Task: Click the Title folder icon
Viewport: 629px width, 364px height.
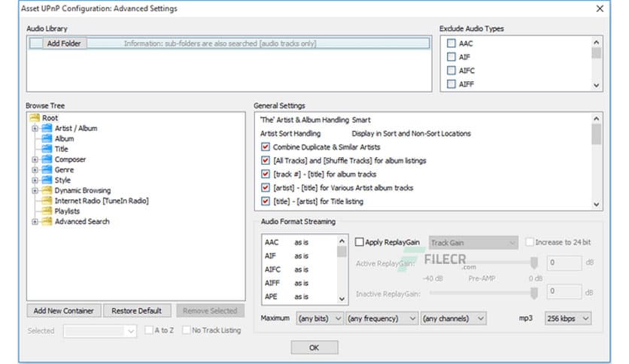Action: coord(47,149)
